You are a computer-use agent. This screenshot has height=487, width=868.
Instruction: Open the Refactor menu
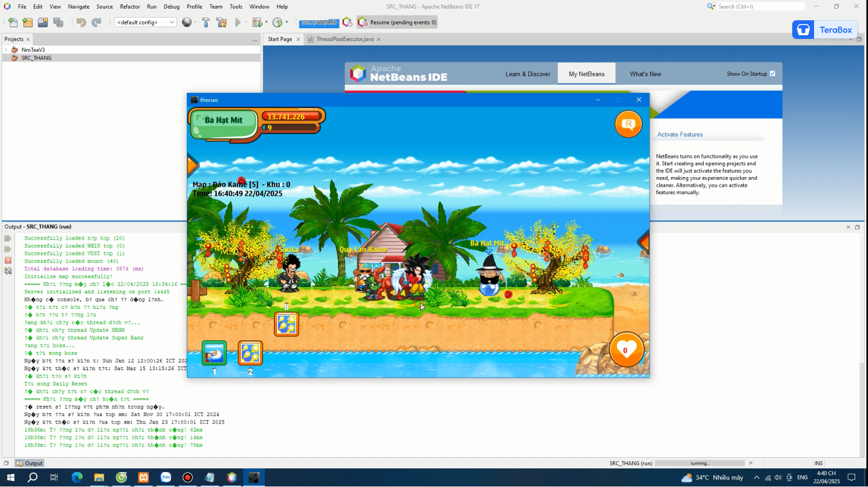tap(130, 6)
